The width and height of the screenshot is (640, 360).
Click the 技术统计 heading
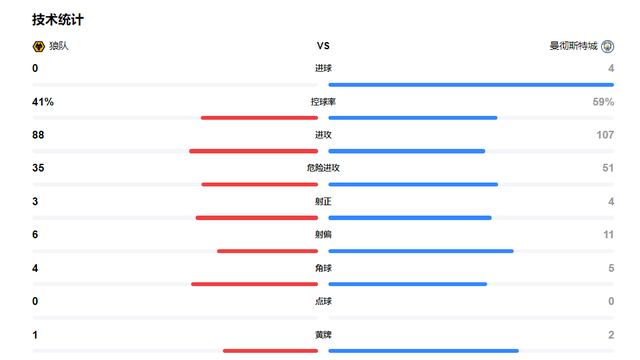click(x=58, y=20)
